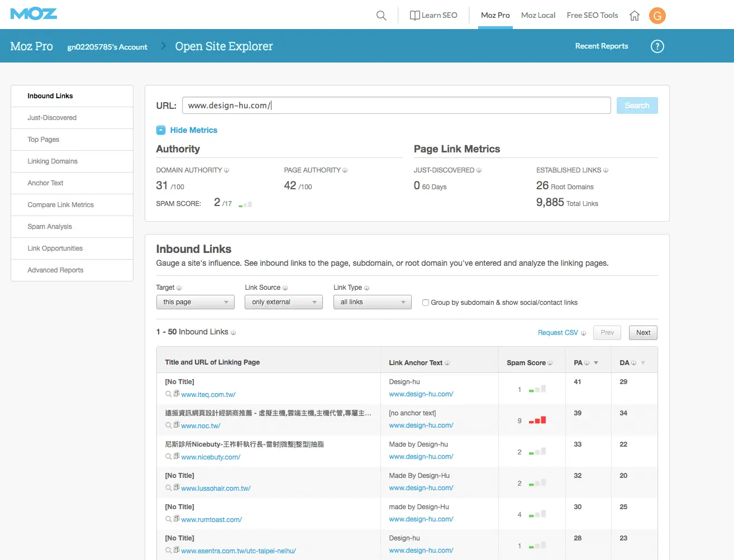The image size is (734, 560).
Task: Click the Next page button
Action: [643, 333]
